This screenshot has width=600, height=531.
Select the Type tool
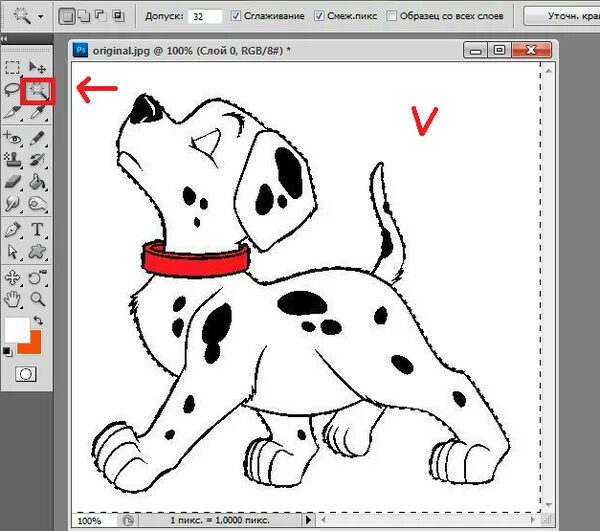37,230
